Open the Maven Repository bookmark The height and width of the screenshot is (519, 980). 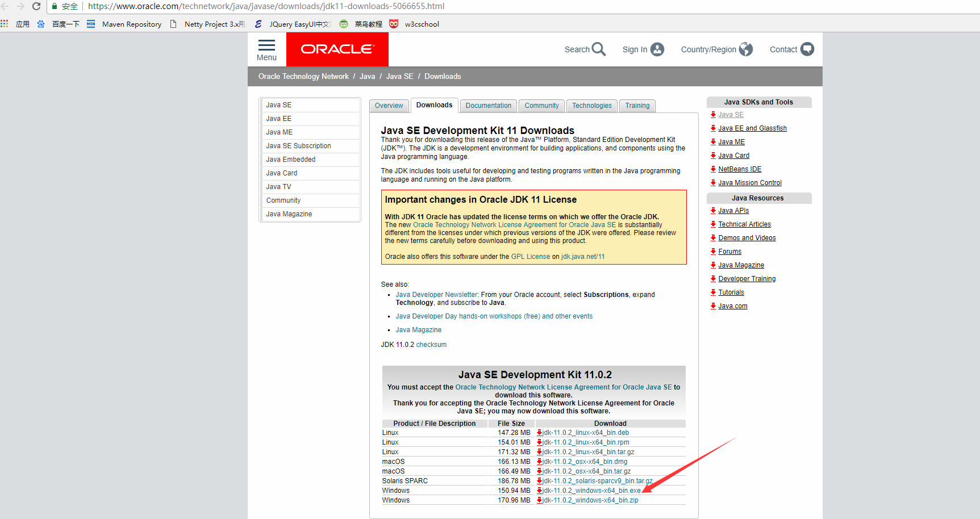131,24
